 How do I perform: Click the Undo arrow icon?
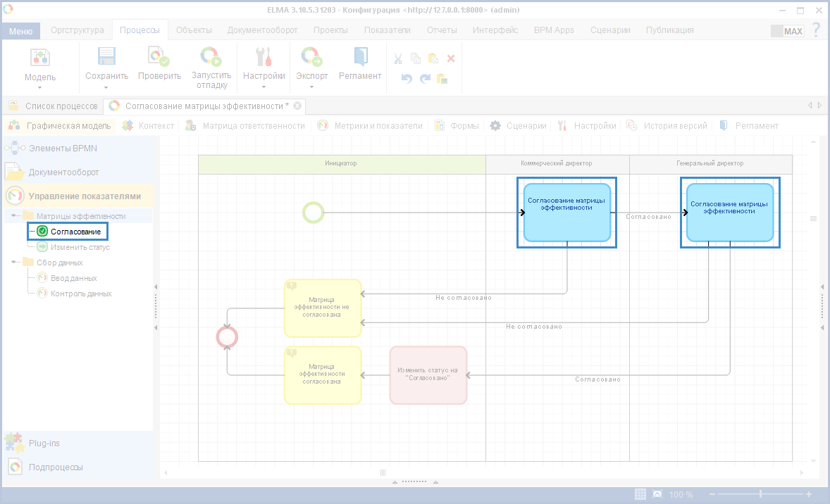[407, 78]
